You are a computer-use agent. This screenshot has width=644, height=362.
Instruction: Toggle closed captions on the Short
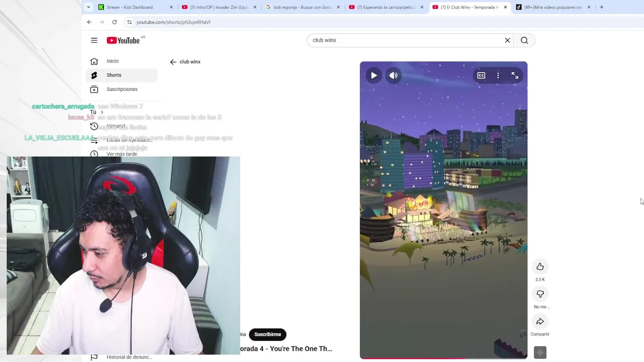[x=481, y=75]
